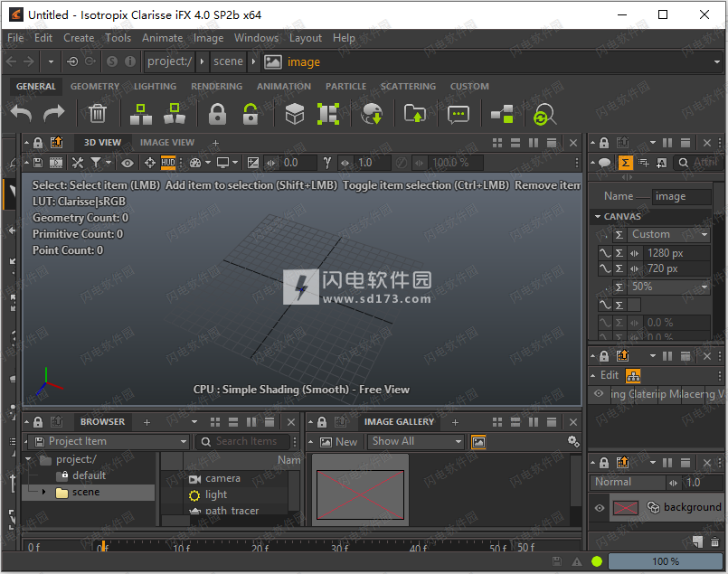Screen dimensions: 728x574
Task: Click the Redo arrow icon
Action: pyautogui.click(x=54, y=114)
